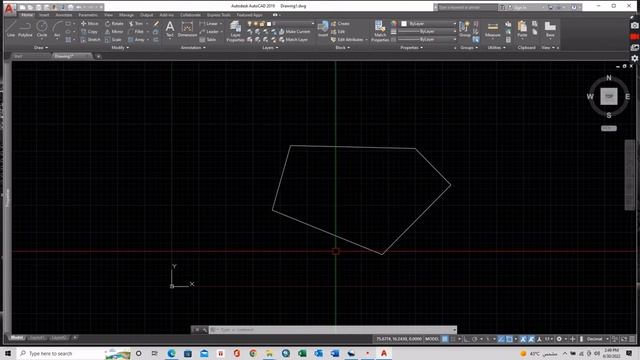640x360 pixels.
Task: Choose the Mirror command
Action: pyautogui.click(x=113, y=31)
